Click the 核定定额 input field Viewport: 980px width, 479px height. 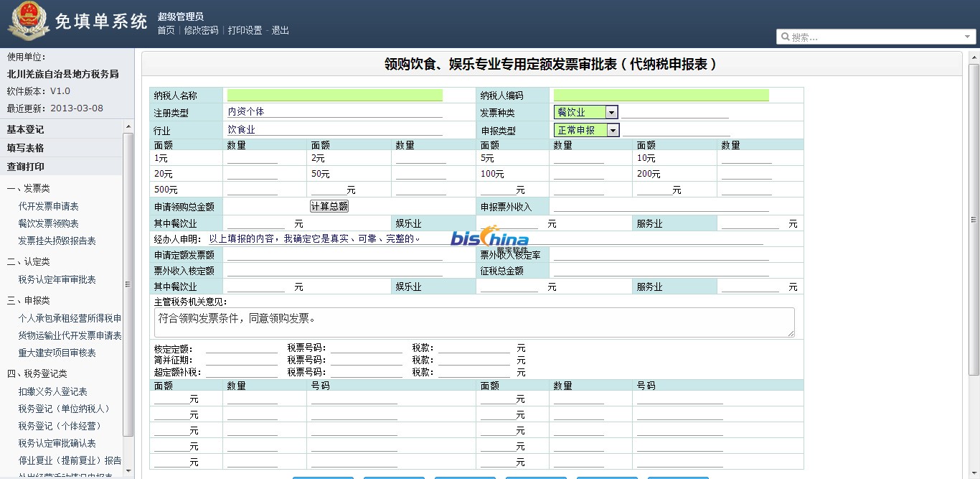click(x=242, y=348)
